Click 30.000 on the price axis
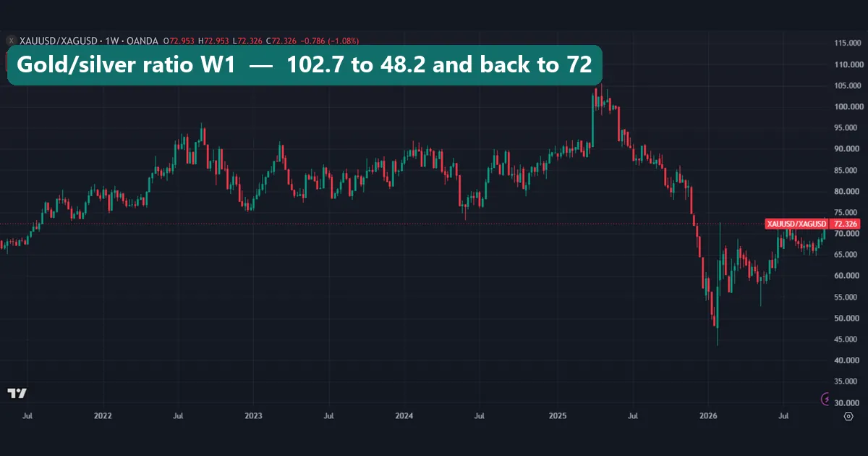868x456 pixels. (848, 403)
